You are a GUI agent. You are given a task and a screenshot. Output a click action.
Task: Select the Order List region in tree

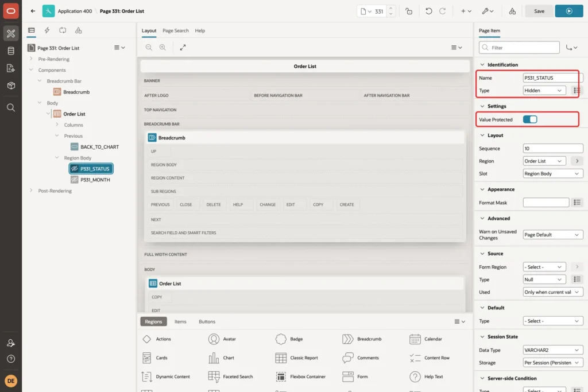(69, 114)
